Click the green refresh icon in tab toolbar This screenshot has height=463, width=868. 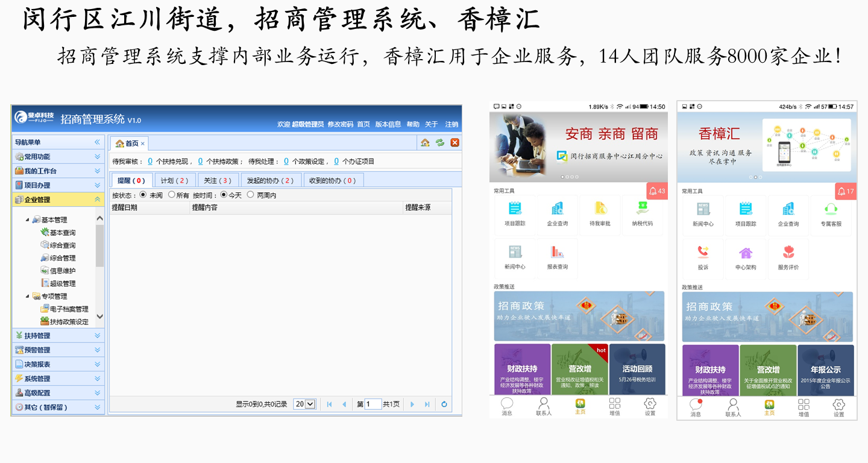coord(440,143)
